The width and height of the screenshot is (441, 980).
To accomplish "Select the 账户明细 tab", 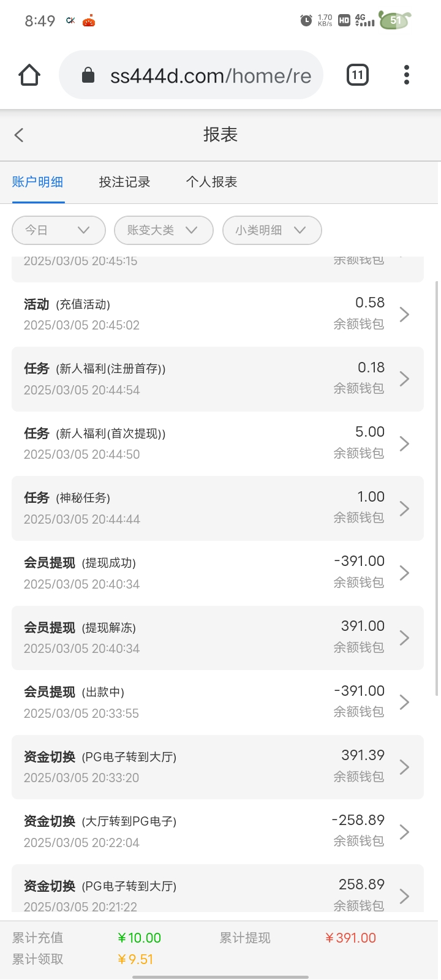I will pyautogui.click(x=38, y=182).
